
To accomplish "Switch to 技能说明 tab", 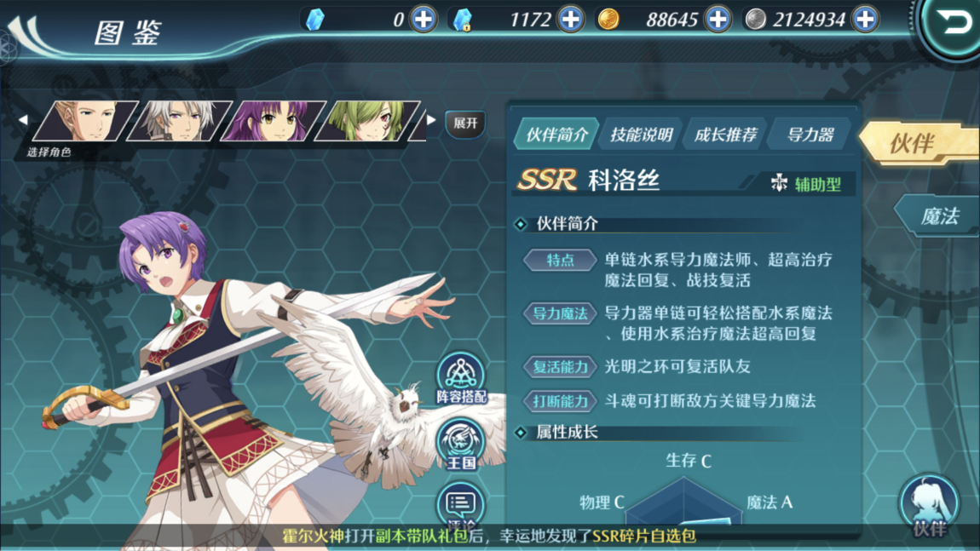I will pos(641,135).
